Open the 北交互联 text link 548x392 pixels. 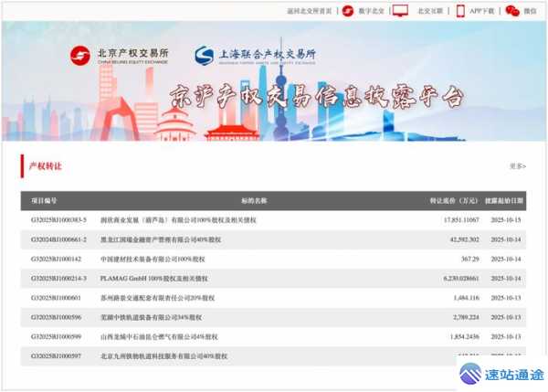tap(430, 11)
